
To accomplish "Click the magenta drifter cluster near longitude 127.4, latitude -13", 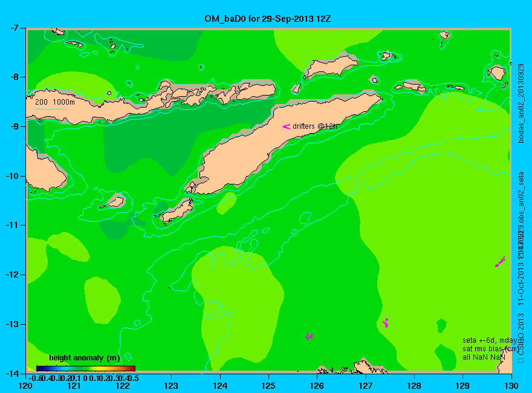I will [386, 323].
